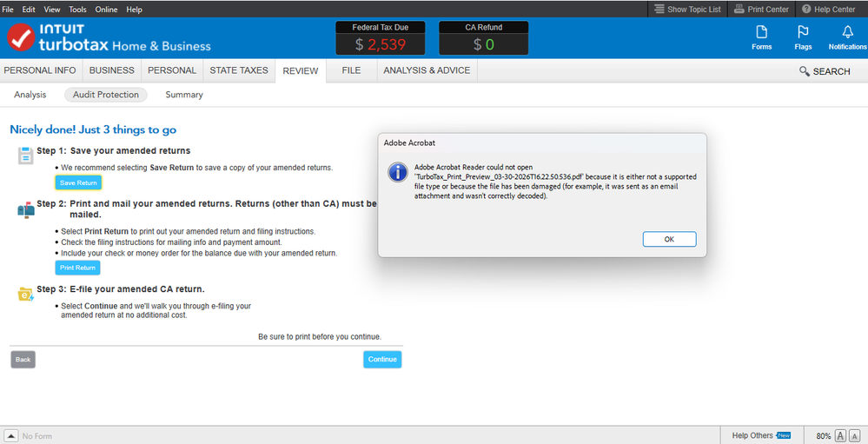This screenshot has width=868, height=444.
Task: Switch to the Business tab
Action: coord(112,71)
